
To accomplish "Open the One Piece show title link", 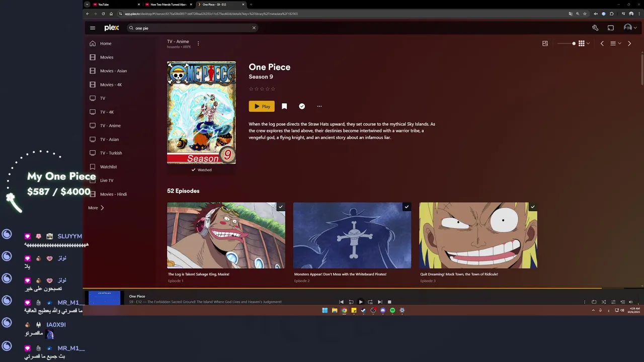I will 269,67.
